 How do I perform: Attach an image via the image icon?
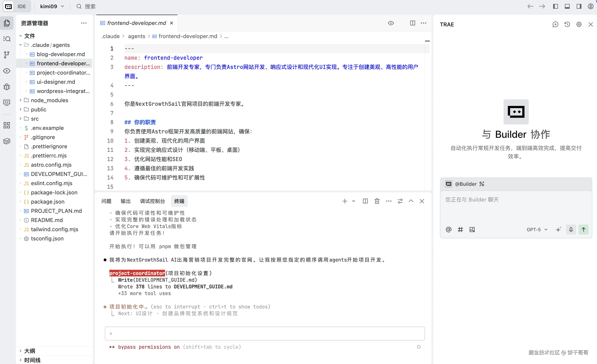click(472, 229)
